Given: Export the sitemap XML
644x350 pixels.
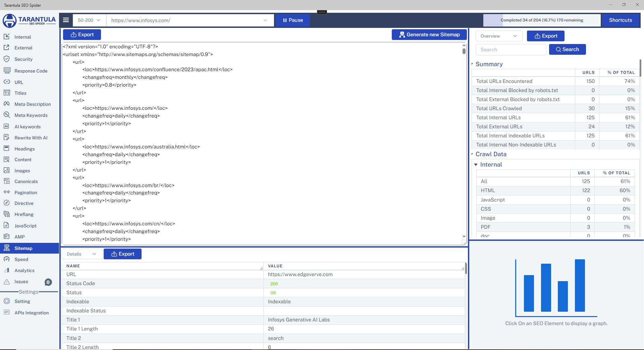Looking at the screenshot, I should [x=82, y=35].
